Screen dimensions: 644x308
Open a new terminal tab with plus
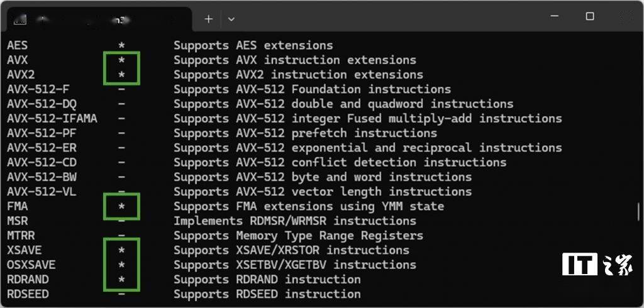pos(209,19)
